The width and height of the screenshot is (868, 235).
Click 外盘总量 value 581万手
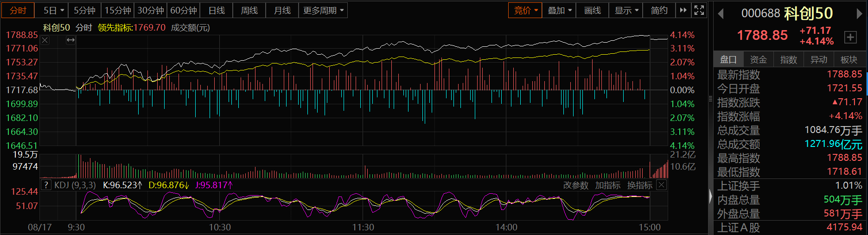(x=843, y=214)
